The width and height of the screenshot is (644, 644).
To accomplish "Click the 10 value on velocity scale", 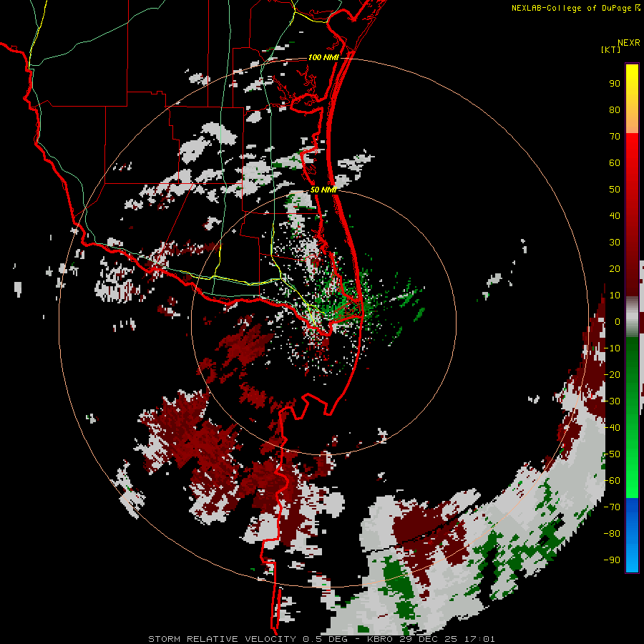I will [615, 296].
